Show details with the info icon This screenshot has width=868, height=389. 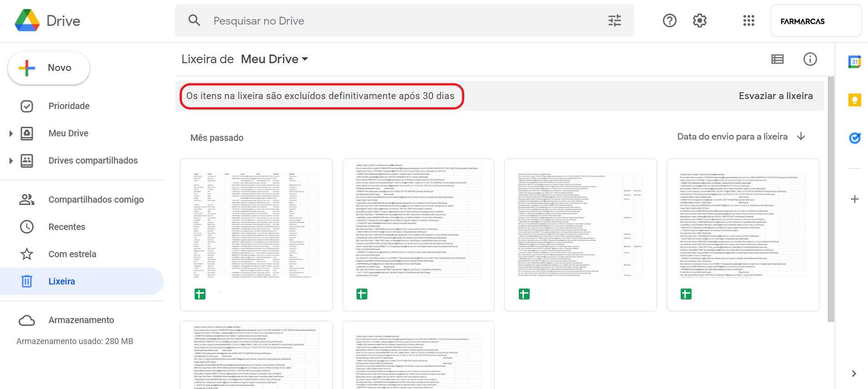(810, 59)
